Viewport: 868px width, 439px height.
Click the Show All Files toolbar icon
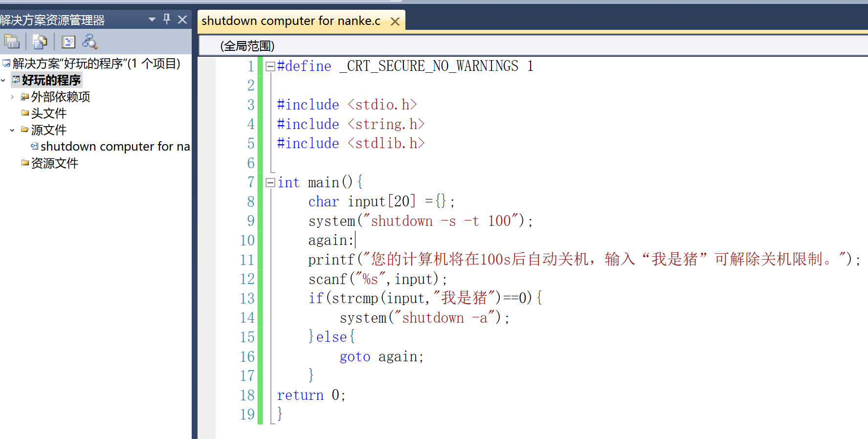[x=40, y=42]
